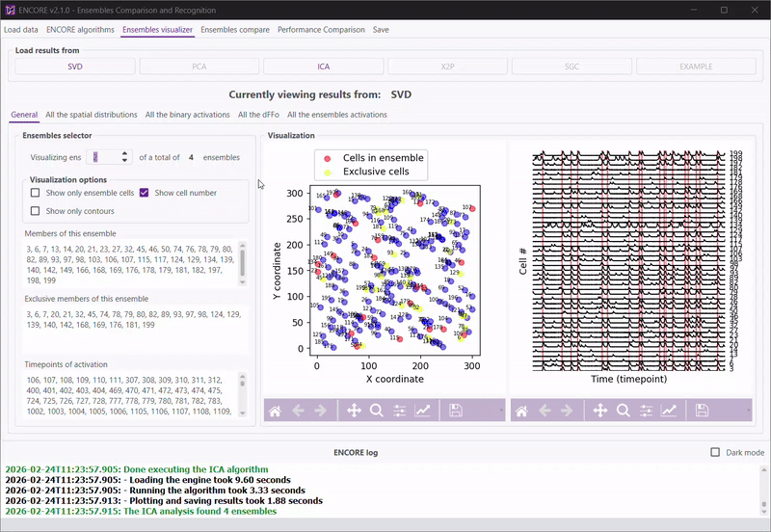The height and width of the screenshot is (532, 771).
Task: Click 'Plotting and saving results took 1.88 seconds'
Action: click(164, 501)
